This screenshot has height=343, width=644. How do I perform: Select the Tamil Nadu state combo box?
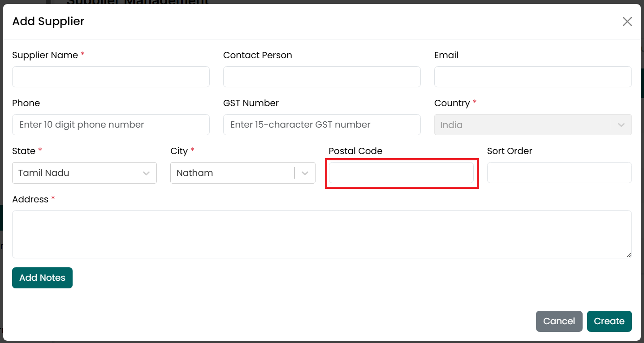pos(84,173)
